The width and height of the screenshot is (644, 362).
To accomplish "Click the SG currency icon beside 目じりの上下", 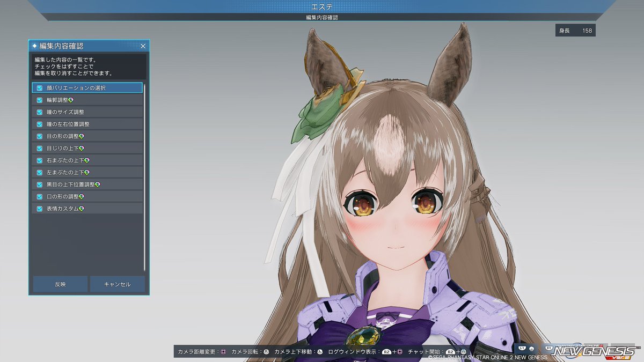I will (x=82, y=148).
